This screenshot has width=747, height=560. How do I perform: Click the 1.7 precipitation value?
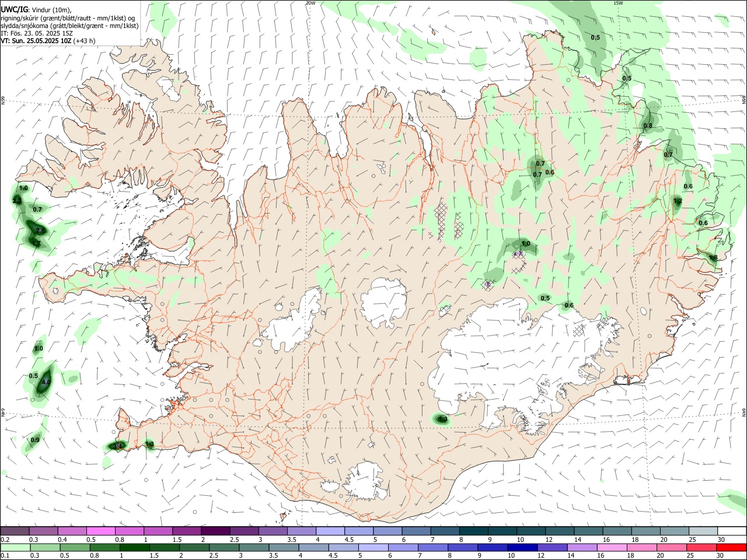pyautogui.click(x=36, y=244)
